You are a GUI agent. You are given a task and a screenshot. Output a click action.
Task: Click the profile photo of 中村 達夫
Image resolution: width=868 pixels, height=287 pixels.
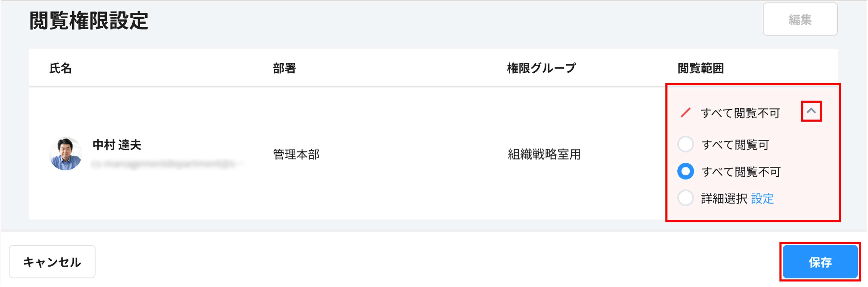pos(66,154)
